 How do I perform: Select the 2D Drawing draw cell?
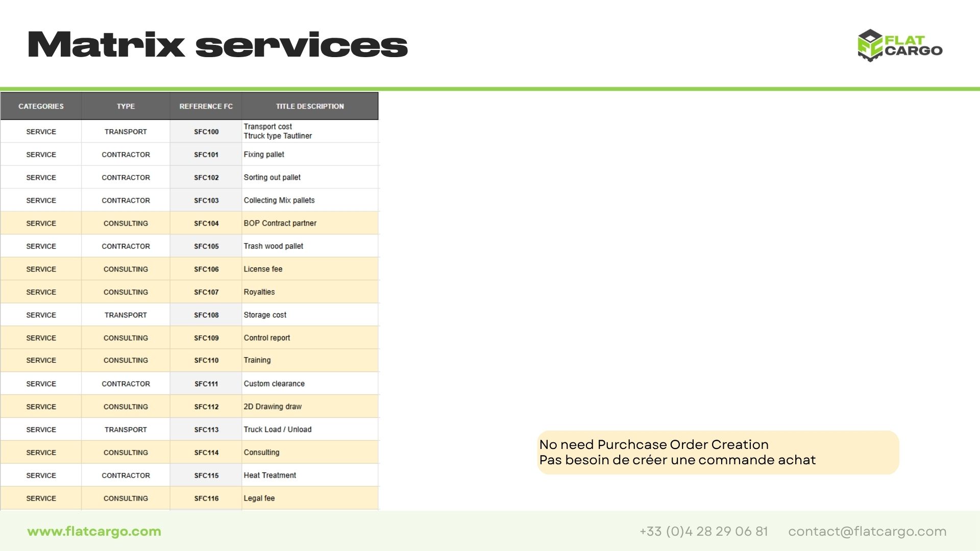pyautogui.click(x=273, y=407)
